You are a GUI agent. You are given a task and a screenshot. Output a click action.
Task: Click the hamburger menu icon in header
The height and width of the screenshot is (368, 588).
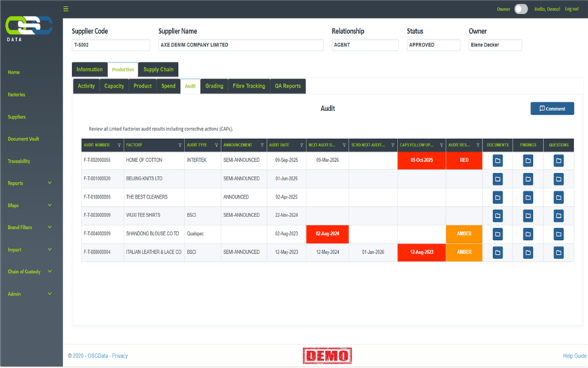(66, 9)
